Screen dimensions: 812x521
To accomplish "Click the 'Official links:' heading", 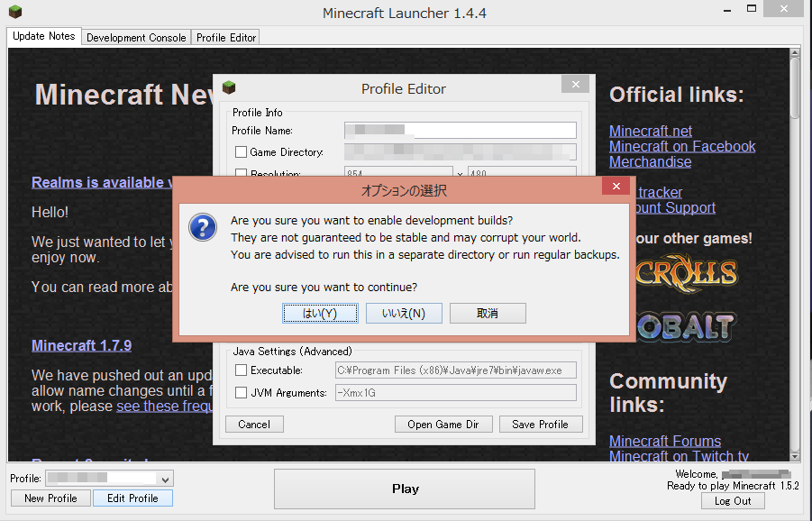I will (676, 95).
